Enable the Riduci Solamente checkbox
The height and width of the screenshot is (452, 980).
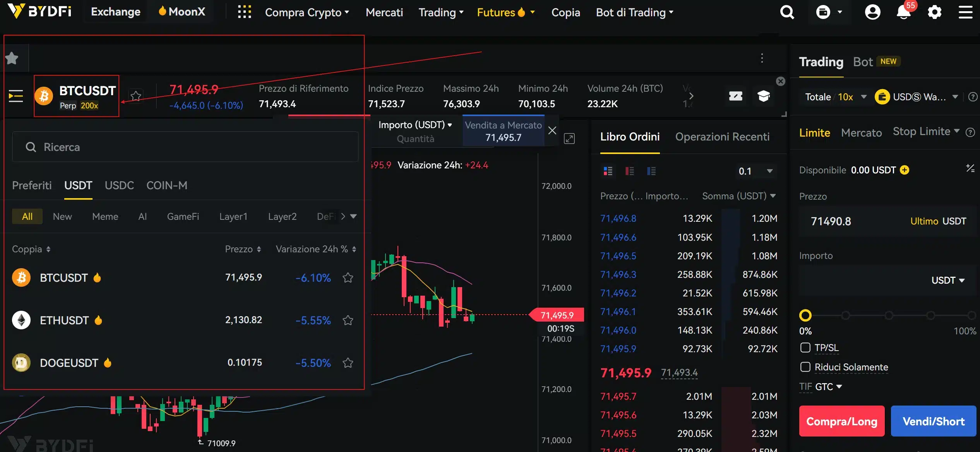[806, 367]
